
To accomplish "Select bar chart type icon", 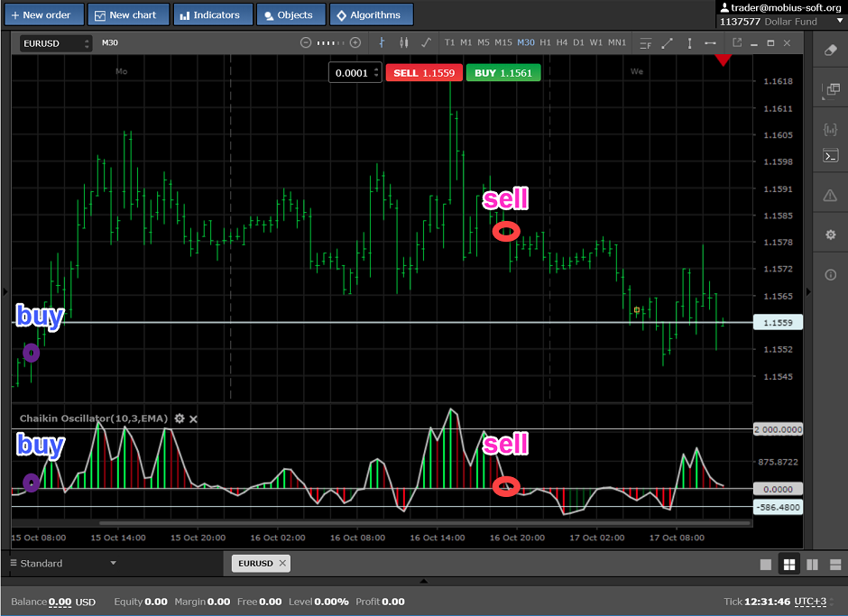I will (x=382, y=42).
